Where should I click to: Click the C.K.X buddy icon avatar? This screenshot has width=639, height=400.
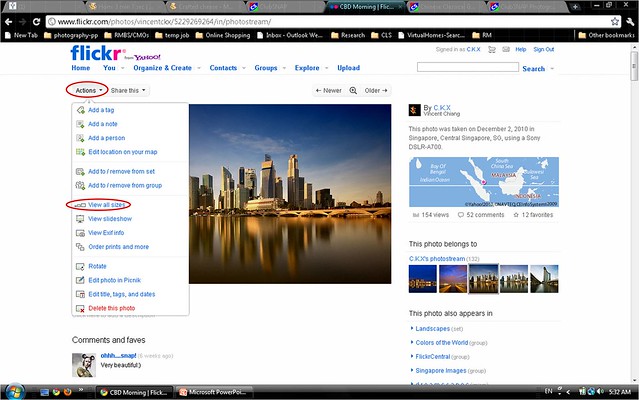pos(414,110)
